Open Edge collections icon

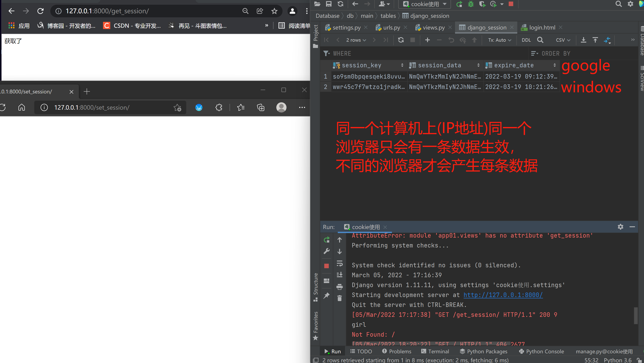(260, 108)
